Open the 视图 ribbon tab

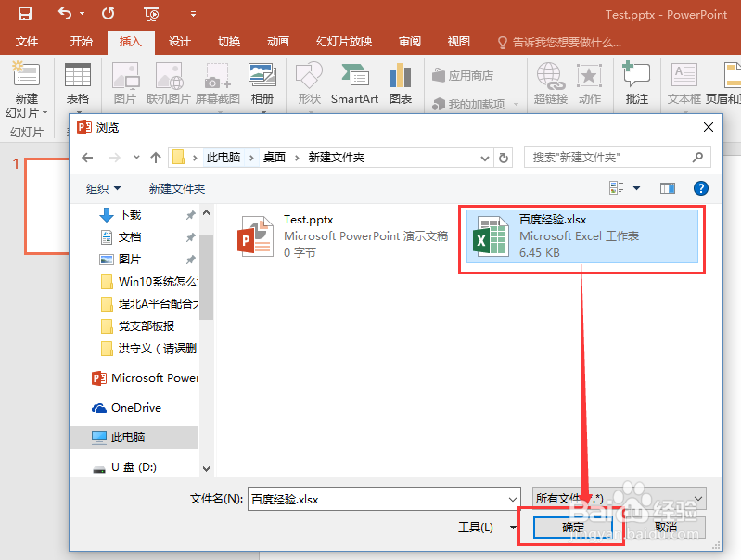point(459,42)
